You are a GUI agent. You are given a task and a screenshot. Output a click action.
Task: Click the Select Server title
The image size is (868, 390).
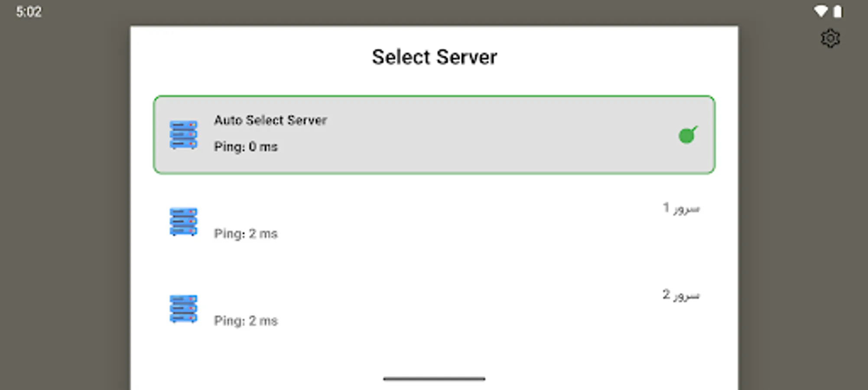434,56
